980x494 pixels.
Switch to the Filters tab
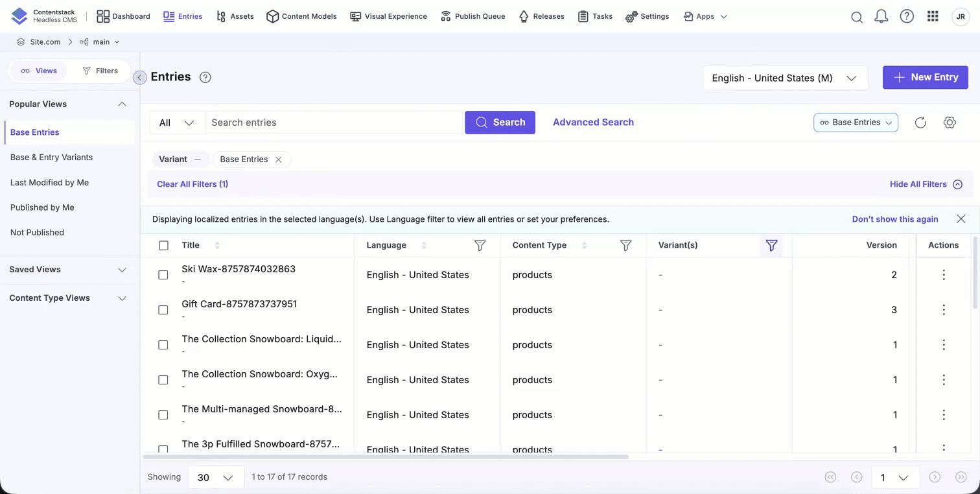click(100, 71)
